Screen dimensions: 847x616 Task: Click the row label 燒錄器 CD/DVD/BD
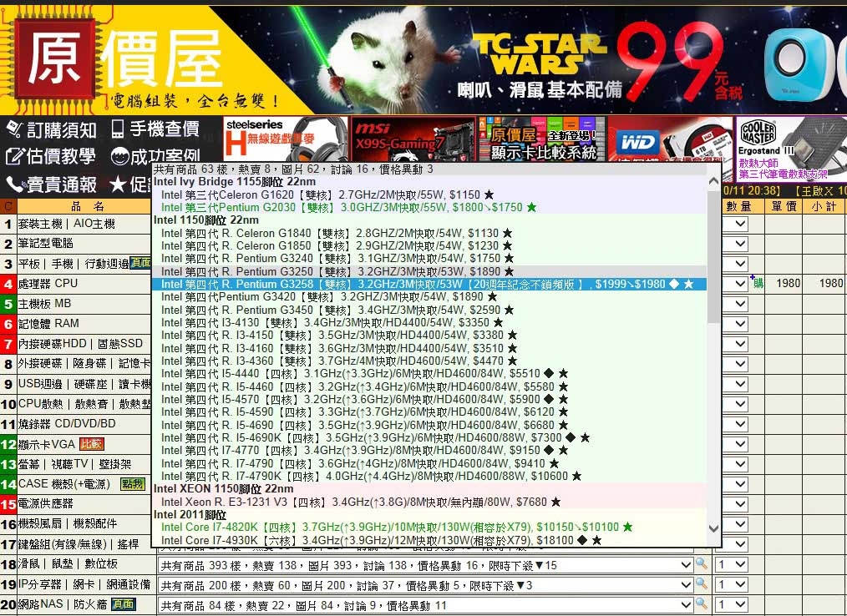click(67, 424)
